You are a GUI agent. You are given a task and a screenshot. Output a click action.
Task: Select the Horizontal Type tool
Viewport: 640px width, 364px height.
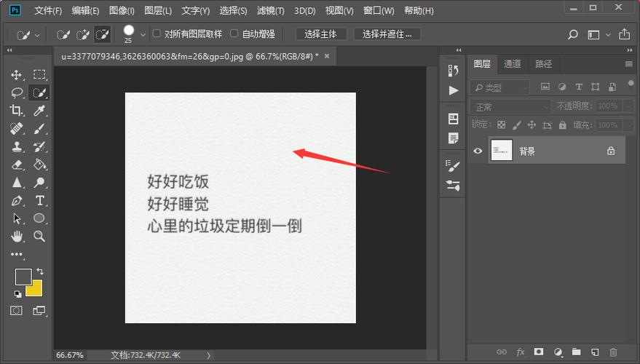tap(39, 200)
